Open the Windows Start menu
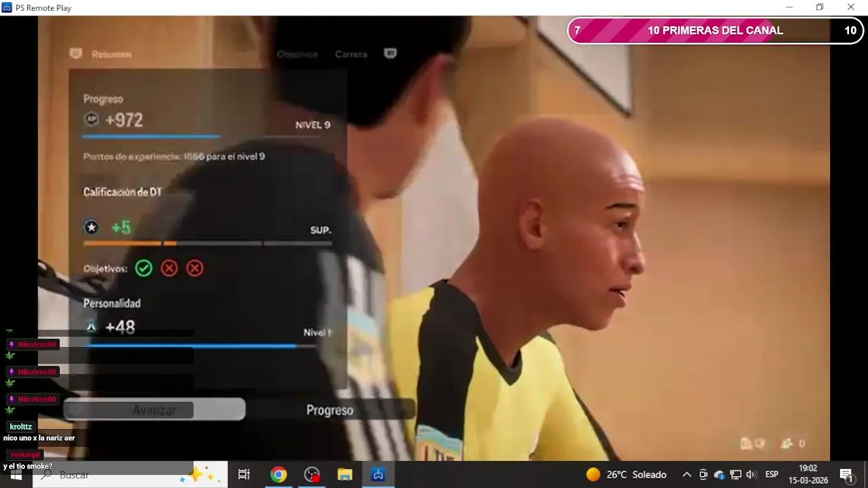 click(16, 474)
